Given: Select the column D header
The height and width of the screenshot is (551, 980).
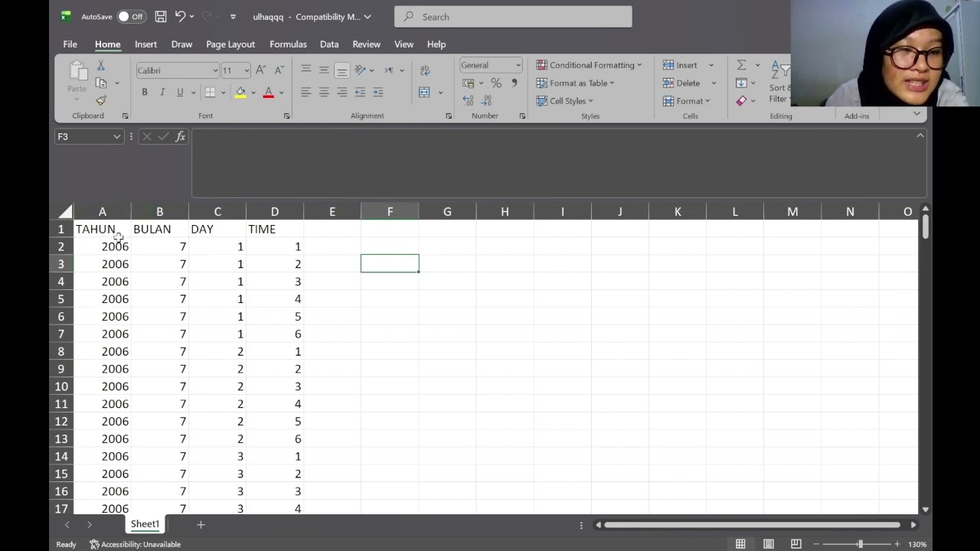Looking at the screenshot, I should pos(275,211).
